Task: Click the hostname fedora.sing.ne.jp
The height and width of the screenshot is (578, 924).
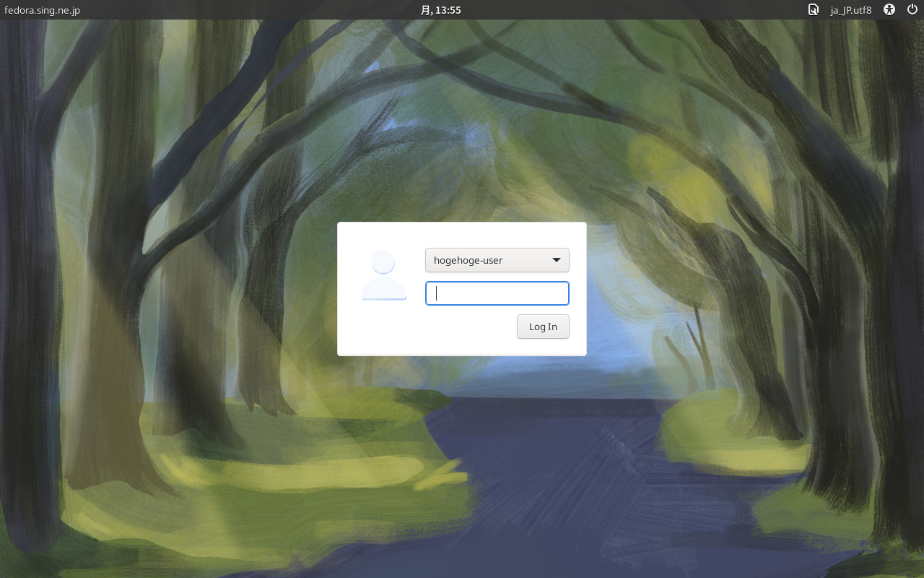Action: click(x=42, y=10)
